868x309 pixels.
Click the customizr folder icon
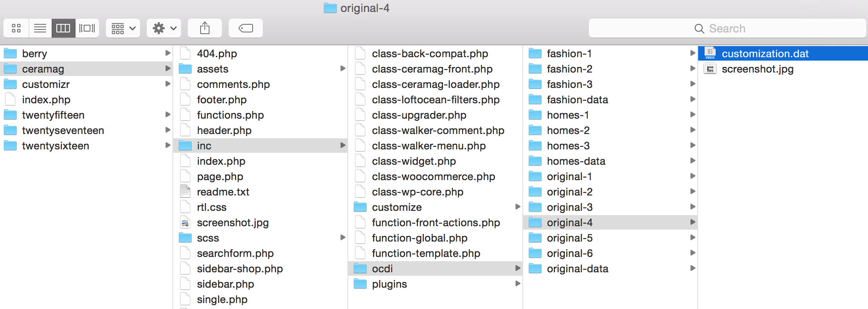10,84
